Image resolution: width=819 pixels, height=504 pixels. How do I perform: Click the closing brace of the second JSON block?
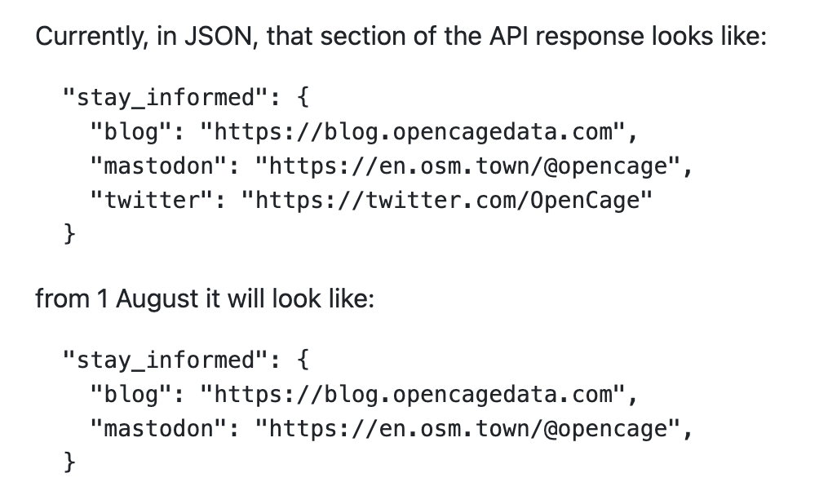point(69,462)
